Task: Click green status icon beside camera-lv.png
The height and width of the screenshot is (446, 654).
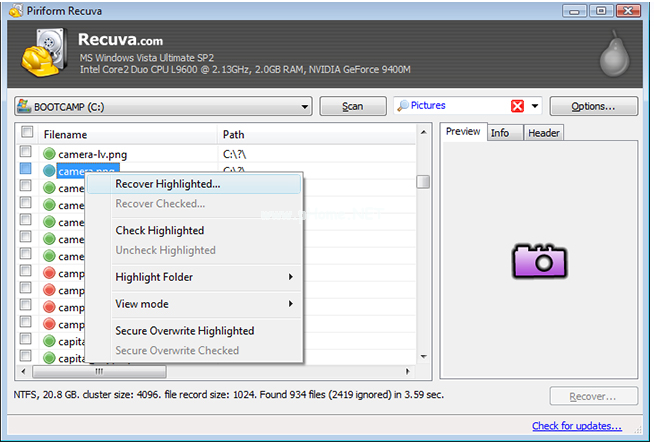Action: pos(49,154)
